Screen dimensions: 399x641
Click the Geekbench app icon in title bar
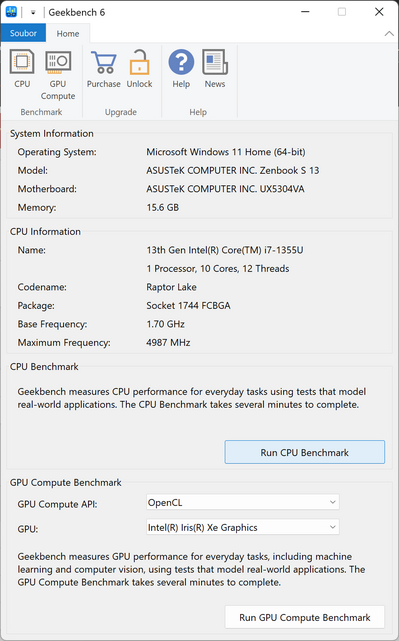[11, 12]
